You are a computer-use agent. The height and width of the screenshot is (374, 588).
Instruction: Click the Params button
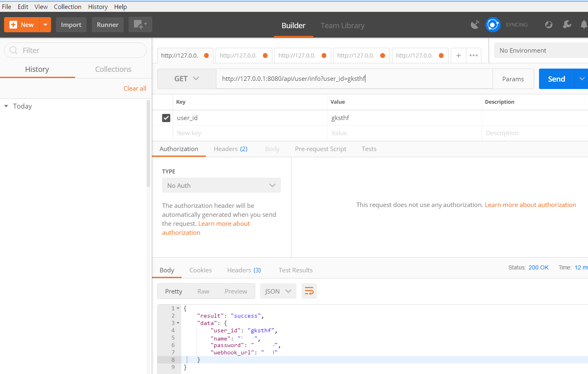[x=513, y=79]
